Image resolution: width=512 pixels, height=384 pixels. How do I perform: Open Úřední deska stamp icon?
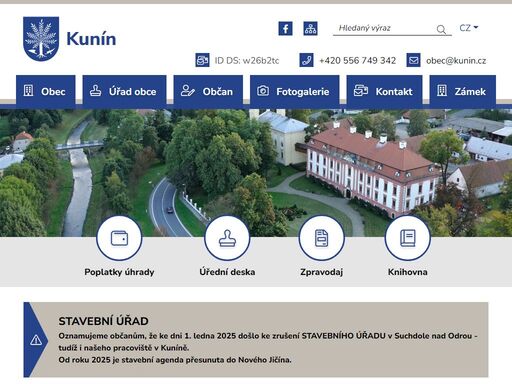(227, 238)
